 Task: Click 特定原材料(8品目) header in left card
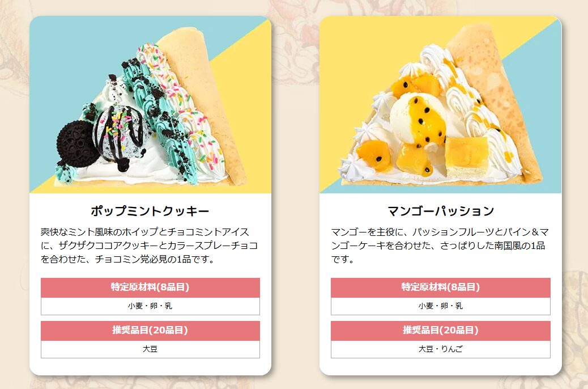click(x=150, y=287)
